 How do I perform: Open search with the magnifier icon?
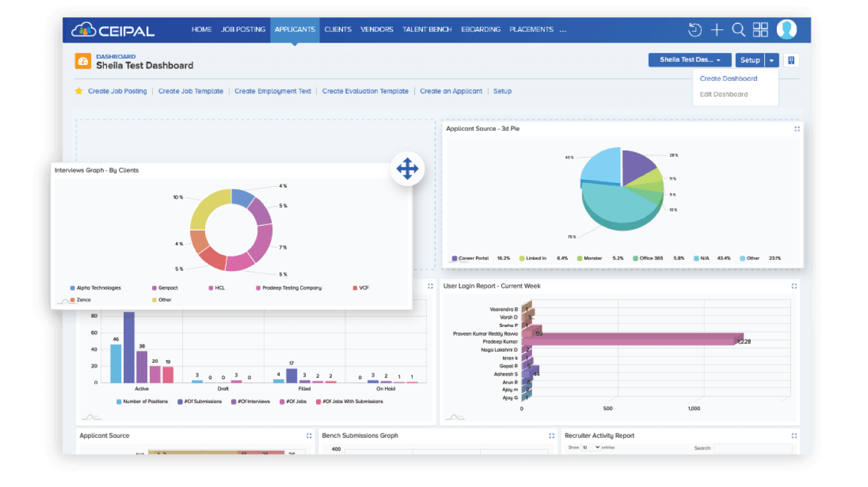pos(738,30)
